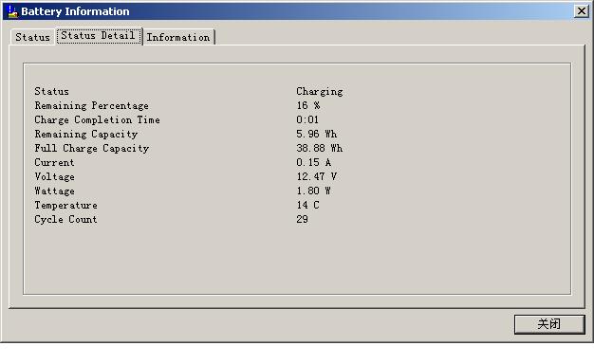The width and height of the screenshot is (594, 364).
Task: Close the Battery Information window
Action: (x=581, y=11)
